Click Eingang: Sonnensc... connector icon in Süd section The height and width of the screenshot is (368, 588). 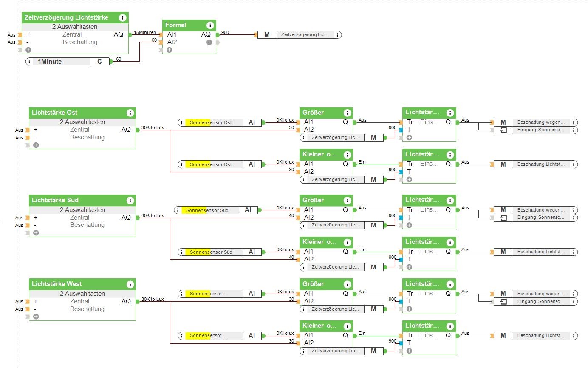pos(503,218)
